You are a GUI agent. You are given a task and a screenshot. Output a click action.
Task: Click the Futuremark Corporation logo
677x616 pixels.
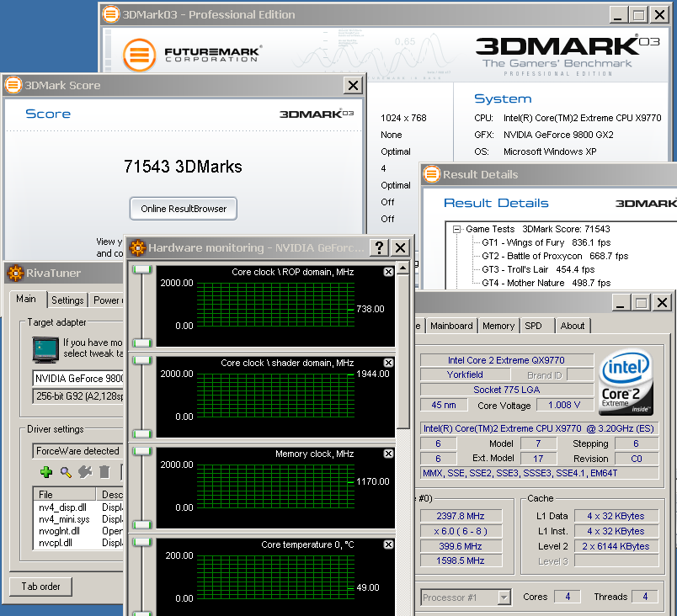tap(193, 55)
